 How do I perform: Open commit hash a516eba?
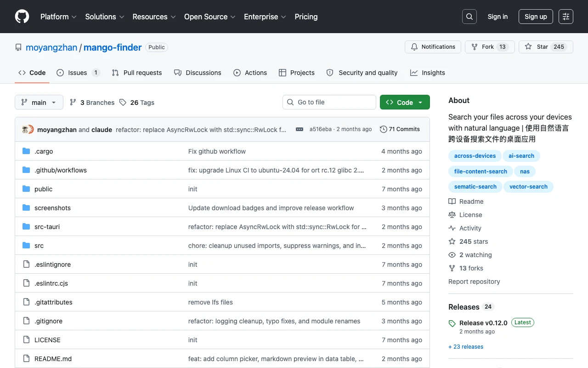click(x=320, y=129)
